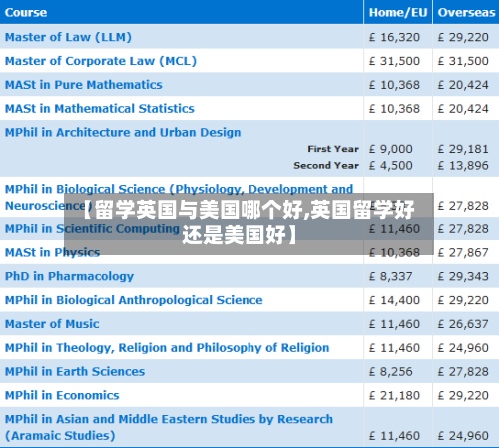Select Mathematical Statistics Overseas fee £ 20,424

463,109
